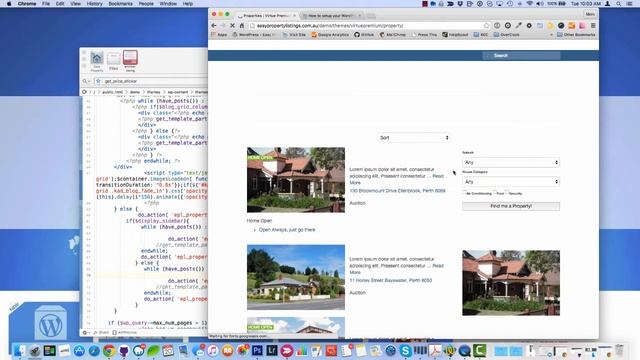The image size is (640, 360).
Task: Toggle the Air Conditioning checkbox
Action: [x=464, y=192]
